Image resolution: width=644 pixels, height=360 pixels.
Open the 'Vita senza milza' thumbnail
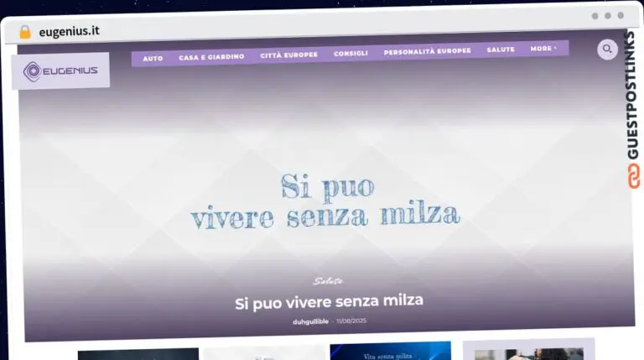(x=390, y=351)
